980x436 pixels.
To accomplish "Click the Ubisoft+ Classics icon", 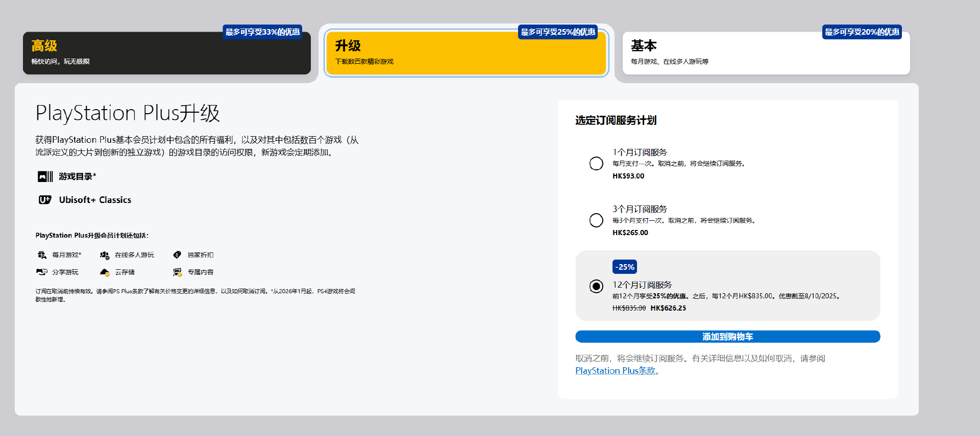I will point(45,200).
